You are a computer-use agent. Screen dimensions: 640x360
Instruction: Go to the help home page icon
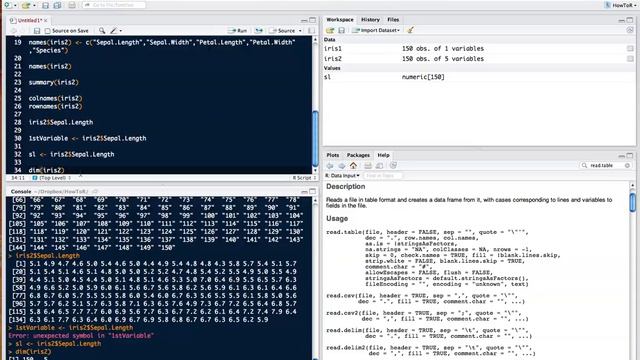point(353,166)
